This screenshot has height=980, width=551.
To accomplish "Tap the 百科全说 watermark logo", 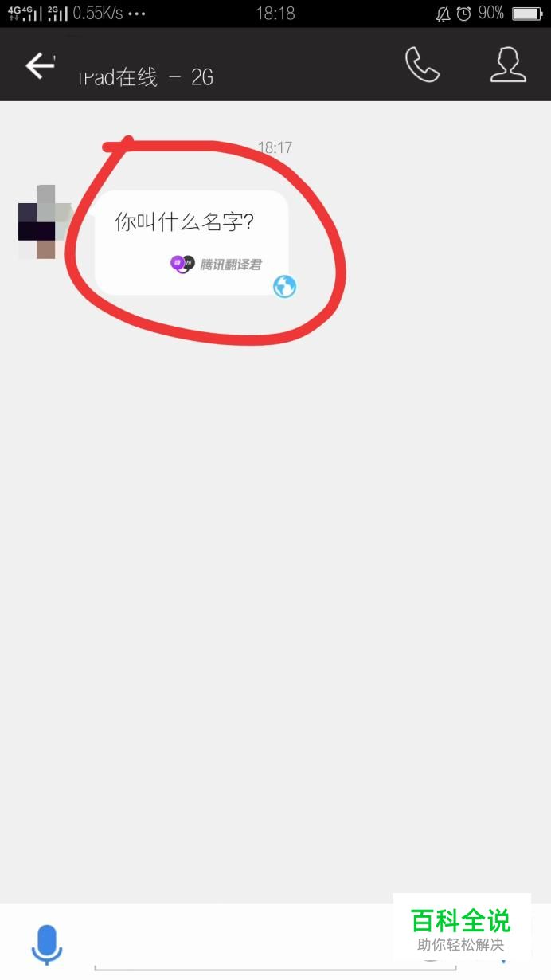I will [x=462, y=929].
